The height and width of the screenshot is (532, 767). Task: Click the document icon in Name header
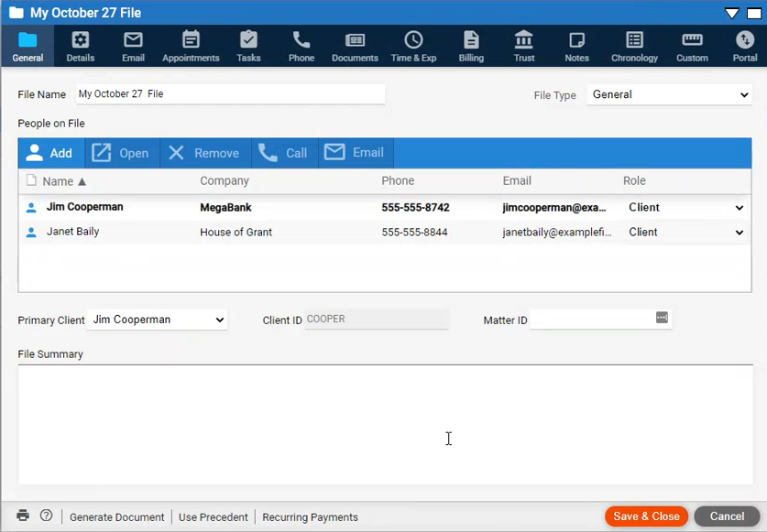point(31,180)
